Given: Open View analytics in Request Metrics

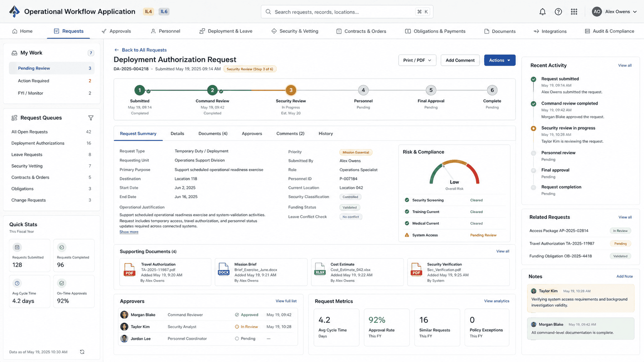Looking at the screenshot, I should coord(496,301).
